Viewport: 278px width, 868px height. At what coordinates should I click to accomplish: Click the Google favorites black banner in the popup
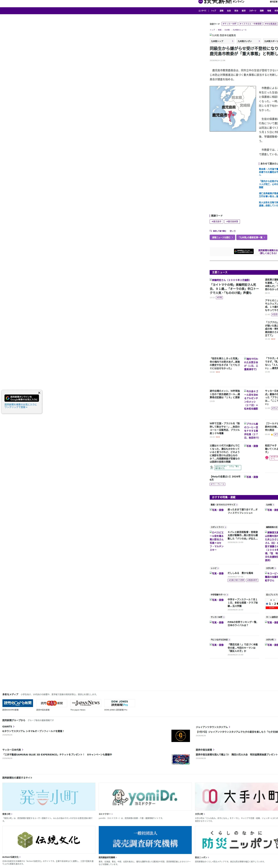pos(22,398)
